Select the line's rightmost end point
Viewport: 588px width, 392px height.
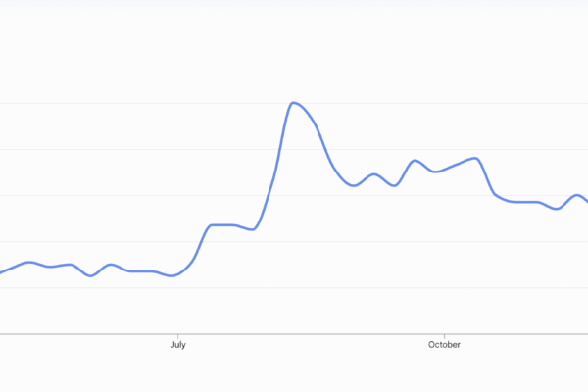coord(586,201)
